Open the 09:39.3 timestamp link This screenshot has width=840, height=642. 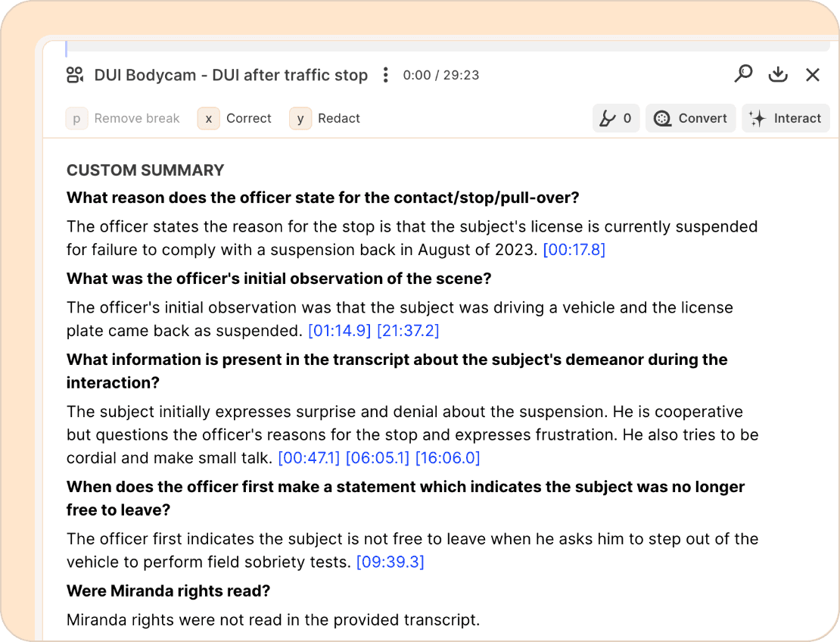390,562
